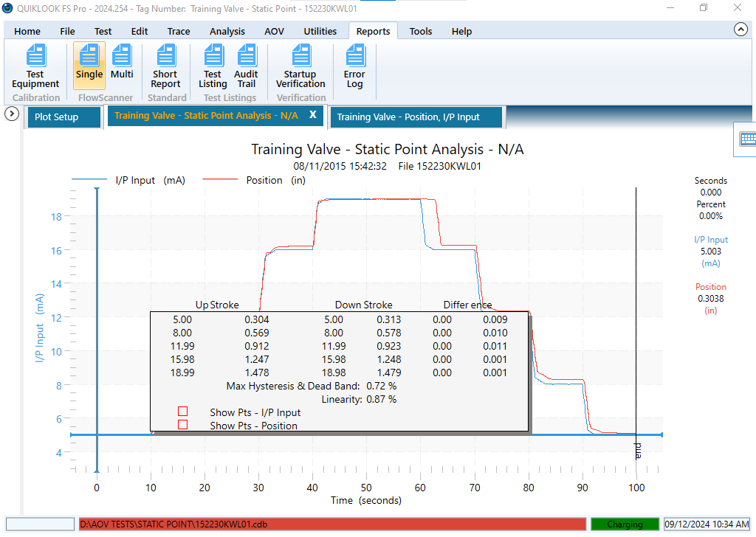Open the Short Report
The height and width of the screenshot is (537, 756).
click(165, 66)
